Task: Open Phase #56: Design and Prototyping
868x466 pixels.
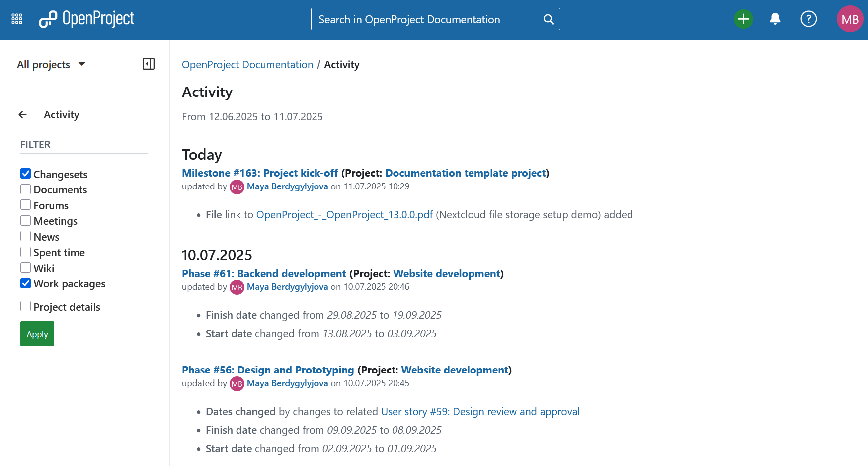Action: (268, 370)
